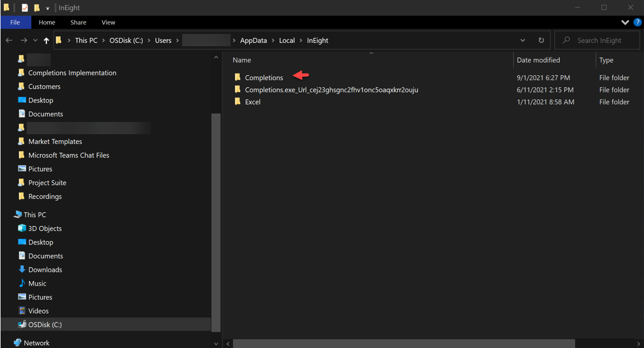This screenshot has width=644, height=348.
Task: Open the Help question mark icon
Action: (637, 22)
